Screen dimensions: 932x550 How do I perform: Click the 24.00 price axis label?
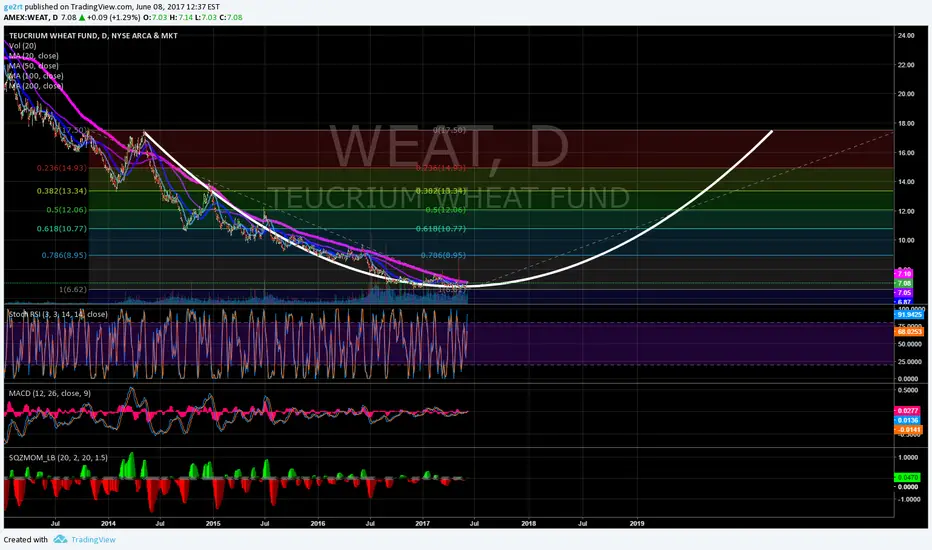(906, 36)
